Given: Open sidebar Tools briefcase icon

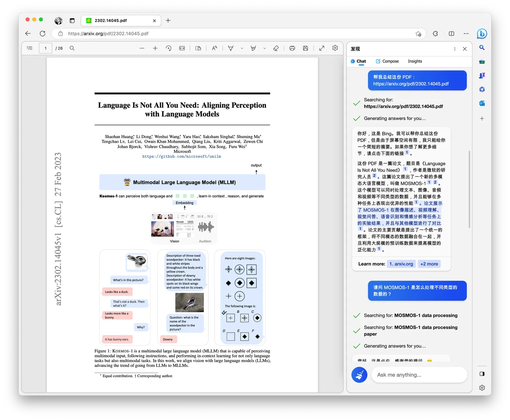Looking at the screenshot, I should pyautogui.click(x=482, y=62).
